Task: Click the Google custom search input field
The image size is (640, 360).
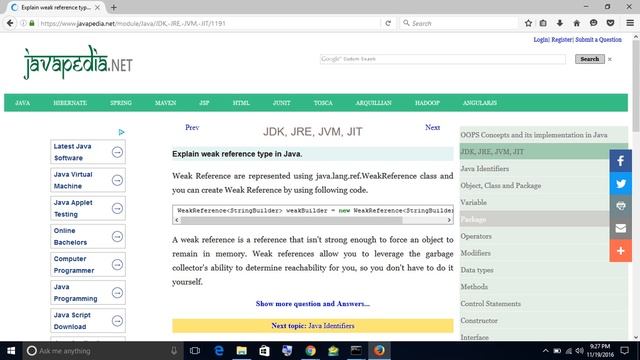Action: tap(443, 59)
